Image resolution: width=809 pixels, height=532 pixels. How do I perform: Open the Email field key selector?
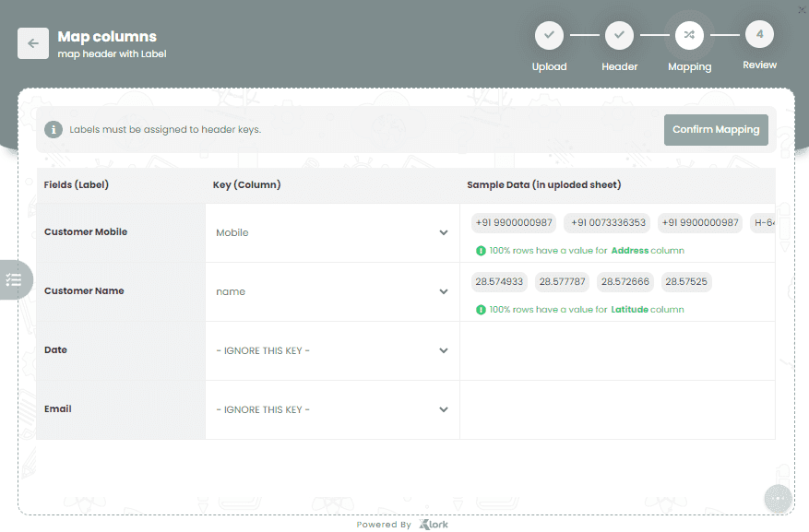click(x=331, y=409)
